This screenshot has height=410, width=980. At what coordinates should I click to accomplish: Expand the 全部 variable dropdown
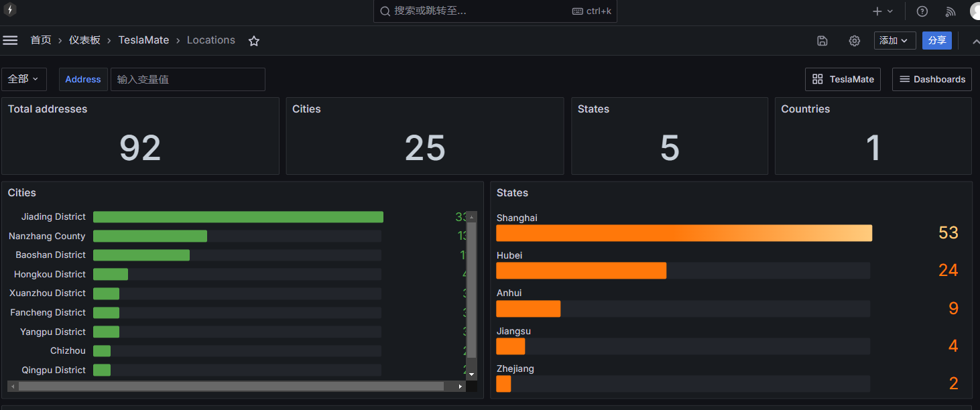click(23, 79)
